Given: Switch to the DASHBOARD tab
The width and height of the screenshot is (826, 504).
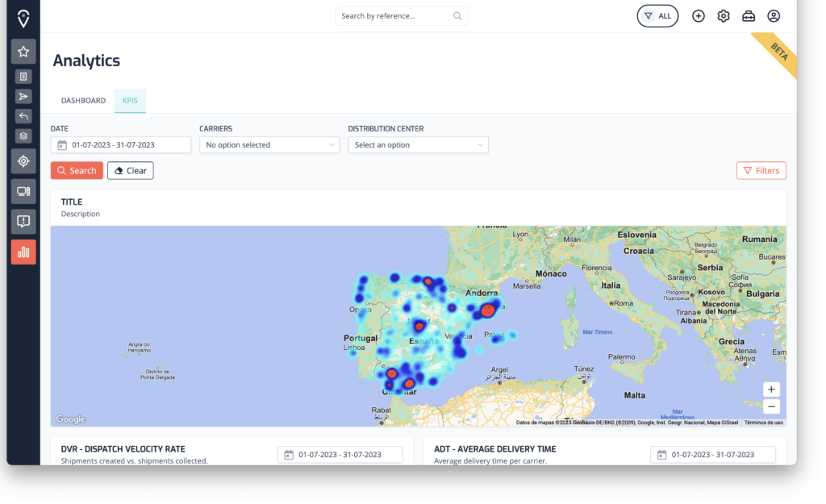Looking at the screenshot, I should point(83,101).
